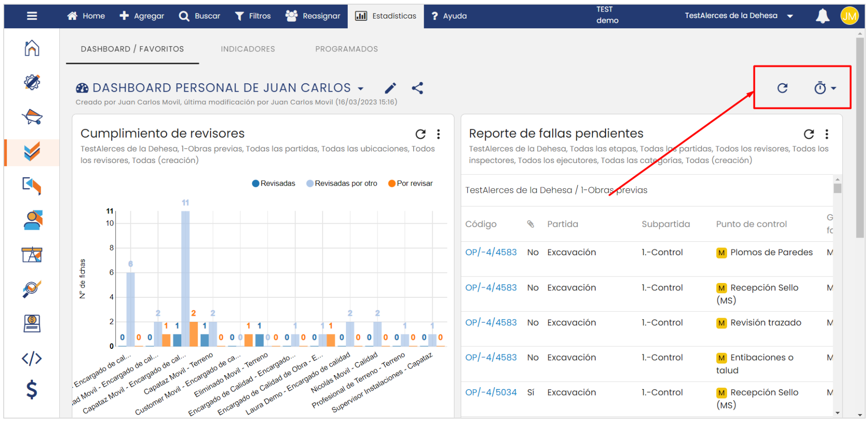This screenshot has width=868, height=421.
Task: Toggle the Revisadas legend series
Action: tap(274, 183)
